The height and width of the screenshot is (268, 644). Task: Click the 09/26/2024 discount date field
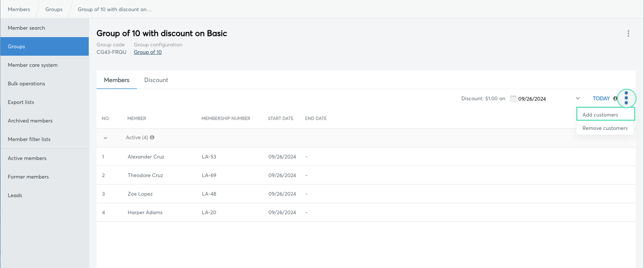coord(532,99)
